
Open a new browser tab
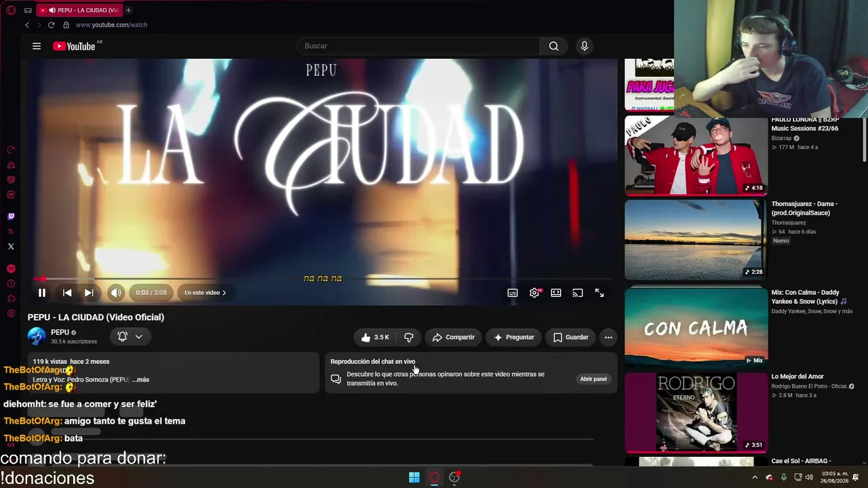click(x=128, y=10)
